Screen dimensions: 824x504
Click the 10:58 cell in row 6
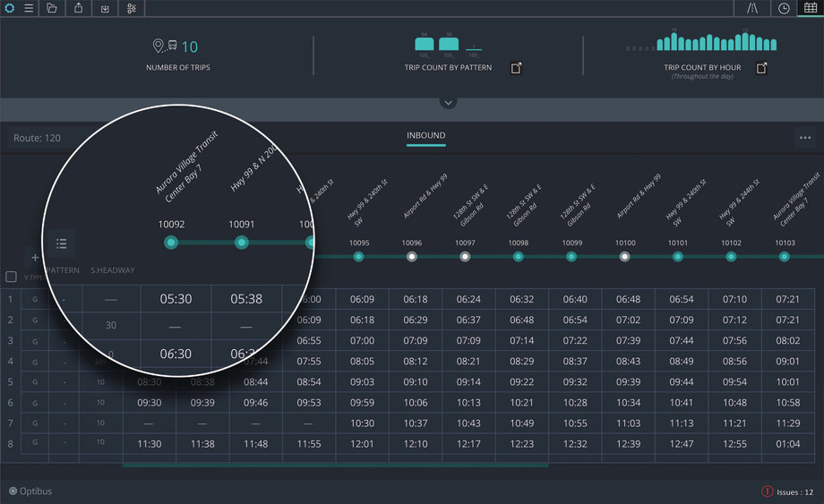point(788,403)
